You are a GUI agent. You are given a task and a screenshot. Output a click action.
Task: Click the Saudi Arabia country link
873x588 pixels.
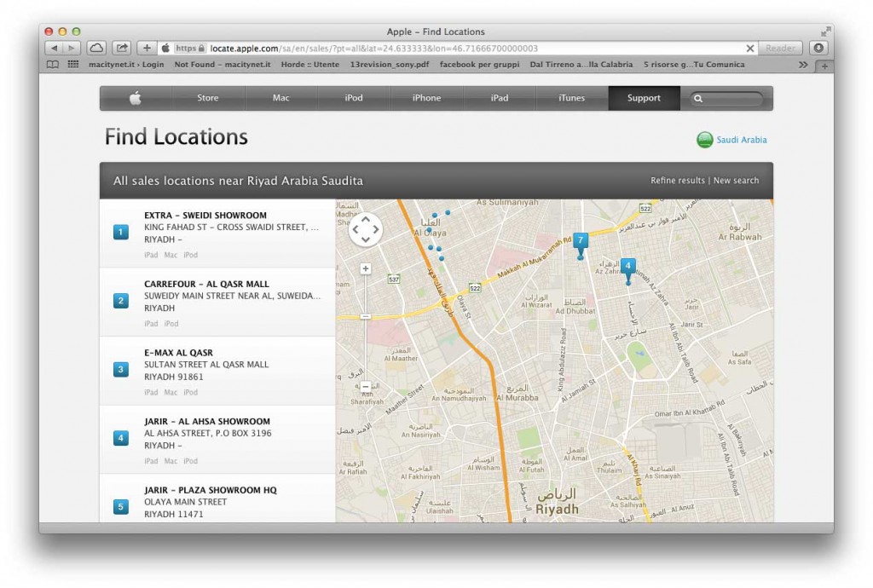[x=741, y=140]
